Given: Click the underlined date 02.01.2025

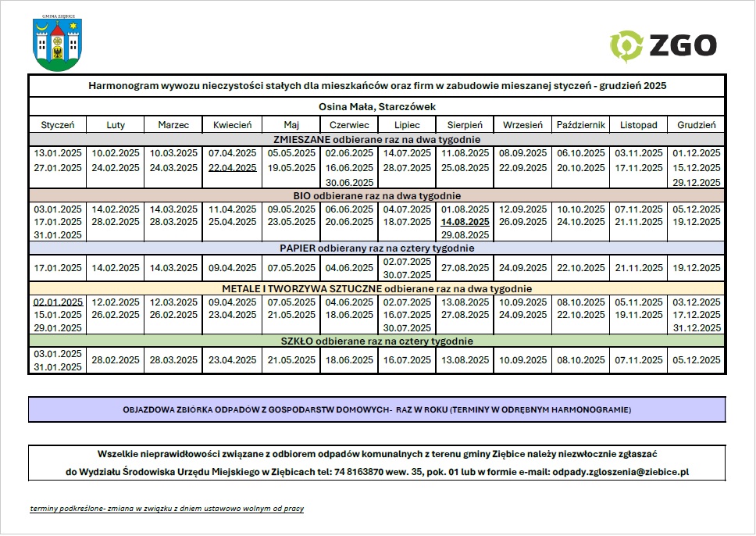Looking at the screenshot, I should pos(57,302).
